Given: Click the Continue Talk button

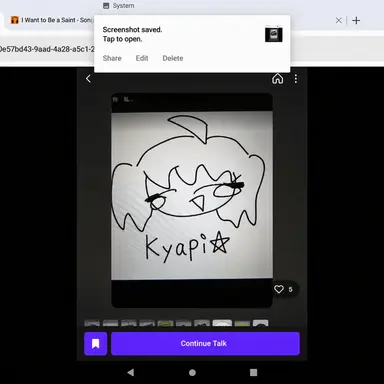Looking at the screenshot, I should (205, 343).
